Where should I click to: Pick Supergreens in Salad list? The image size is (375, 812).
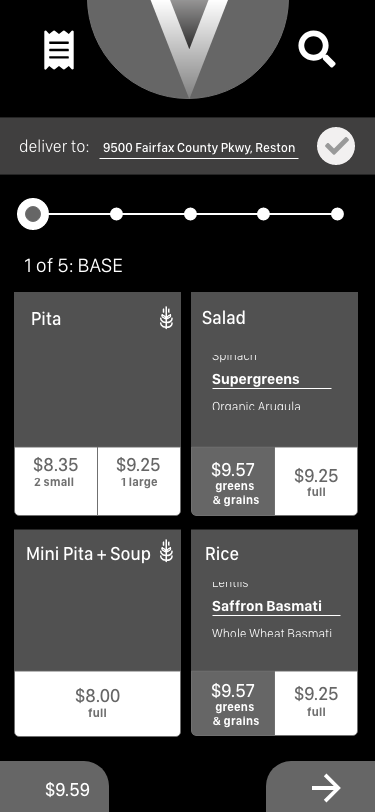click(x=256, y=379)
